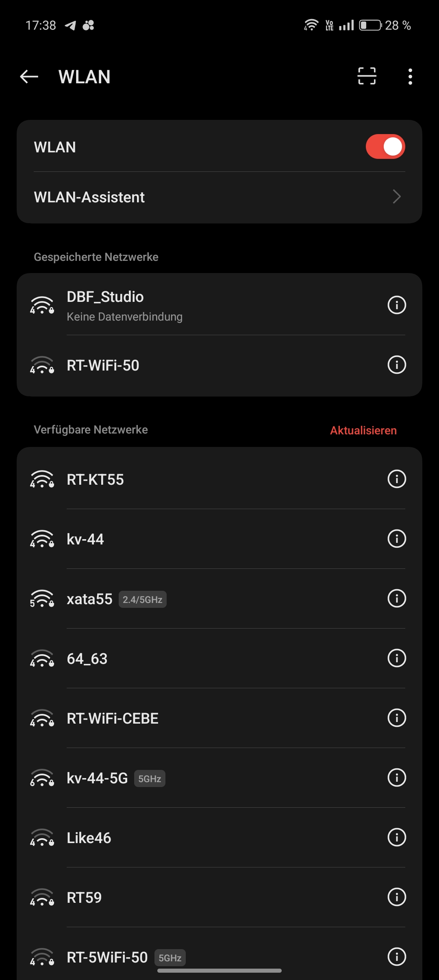The width and height of the screenshot is (439, 980).
Task: Open info icon for kv-44-5G
Action: pos(397,778)
